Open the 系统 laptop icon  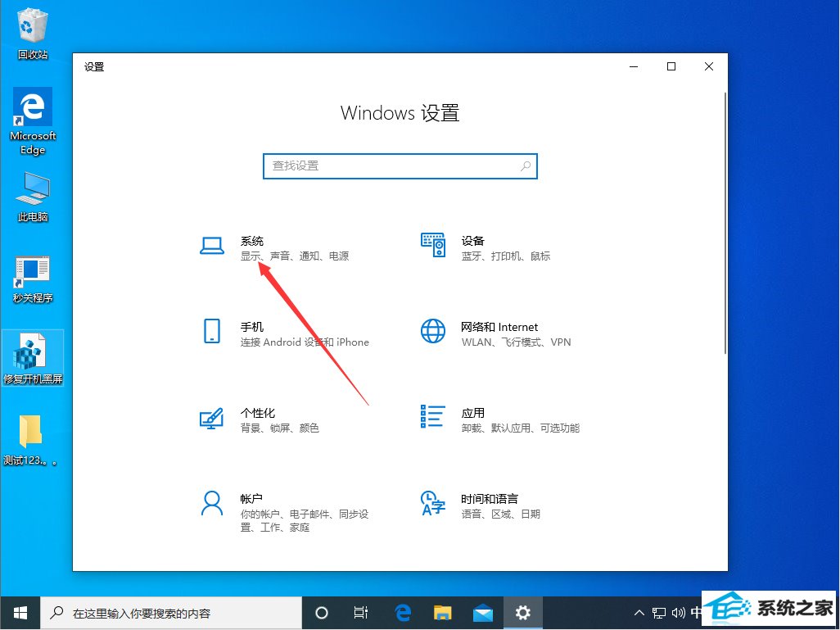point(212,246)
